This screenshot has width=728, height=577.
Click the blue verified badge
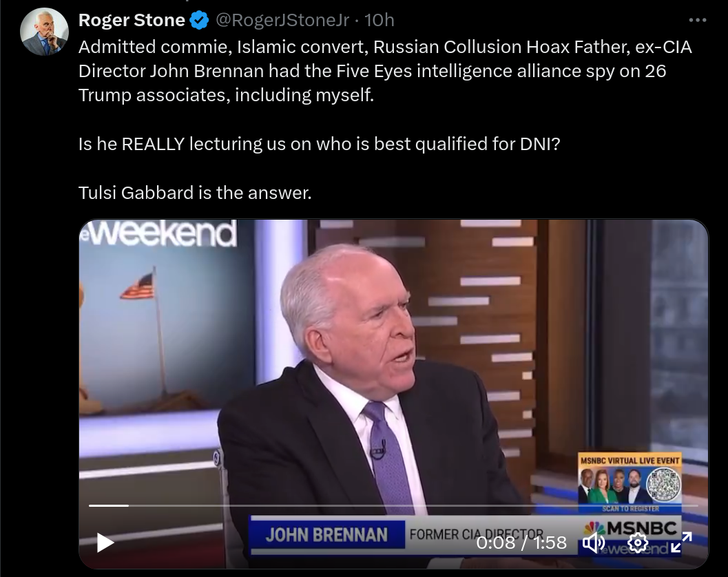200,21
